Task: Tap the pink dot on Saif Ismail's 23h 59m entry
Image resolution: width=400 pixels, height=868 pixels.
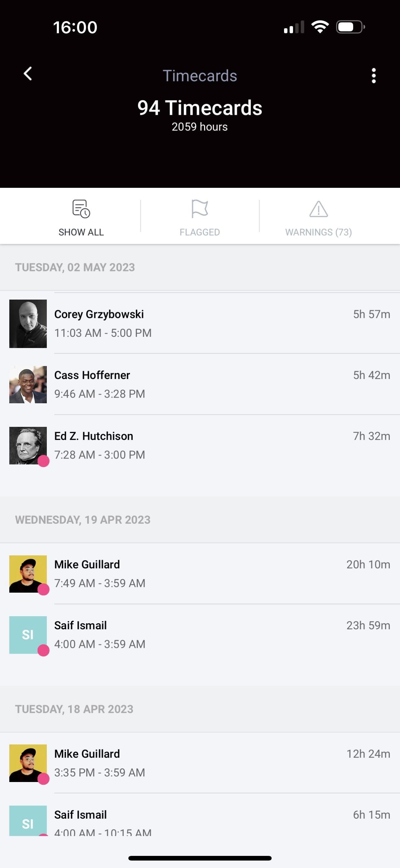Action: click(x=43, y=650)
